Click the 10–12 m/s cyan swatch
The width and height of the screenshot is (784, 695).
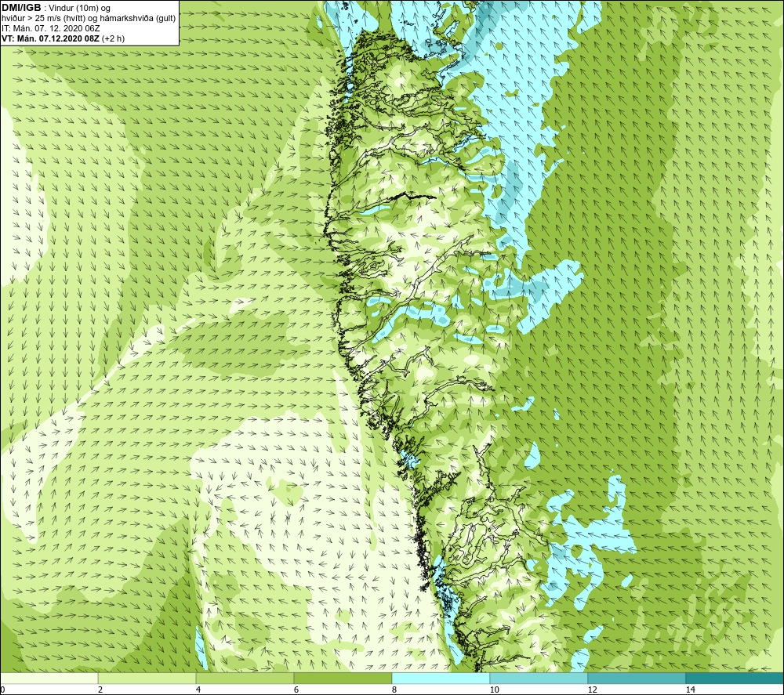coord(539,679)
